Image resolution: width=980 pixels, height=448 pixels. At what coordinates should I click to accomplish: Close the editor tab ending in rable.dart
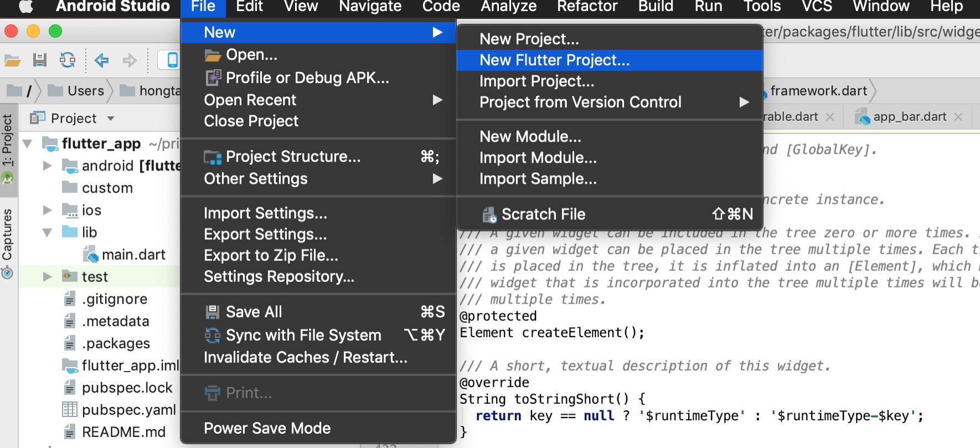[x=830, y=117]
